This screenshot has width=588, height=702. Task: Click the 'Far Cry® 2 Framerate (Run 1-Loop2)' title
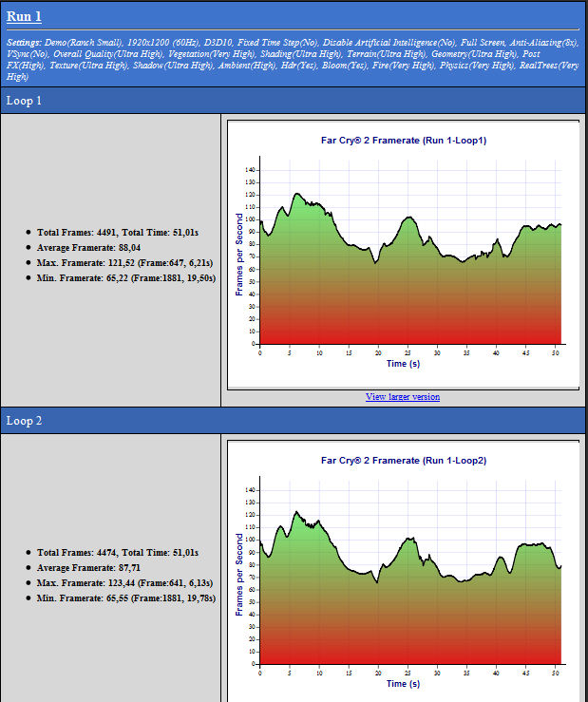point(404,460)
